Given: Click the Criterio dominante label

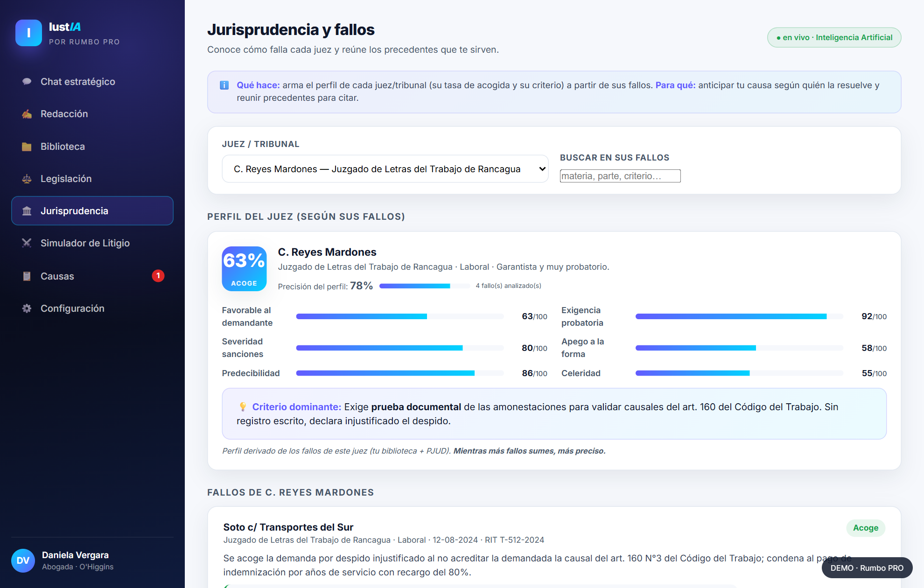Looking at the screenshot, I should (x=297, y=407).
